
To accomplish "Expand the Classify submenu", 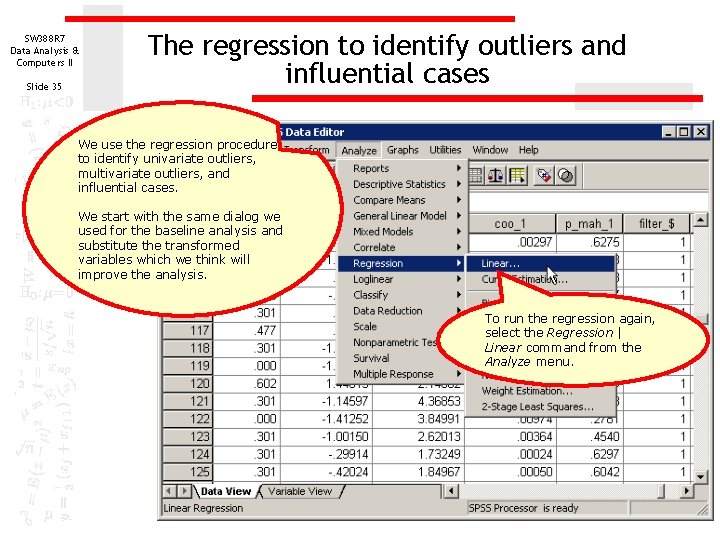I will tap(403, 295).
